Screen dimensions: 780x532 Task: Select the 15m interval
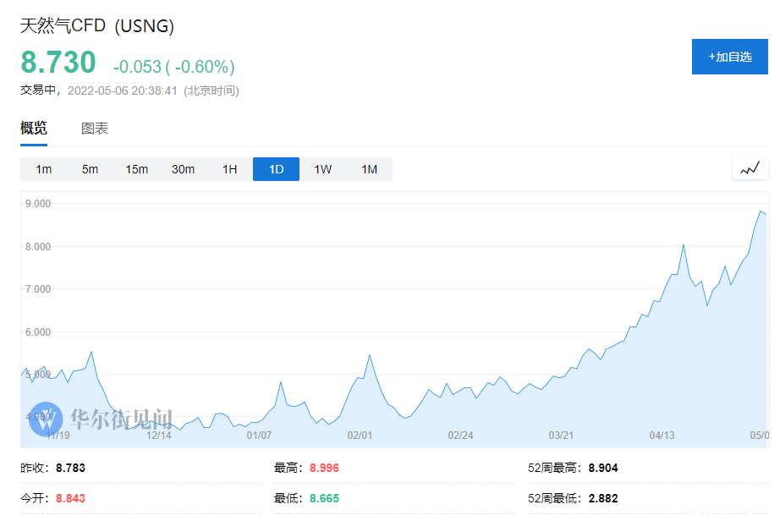[x=136, y=169]
